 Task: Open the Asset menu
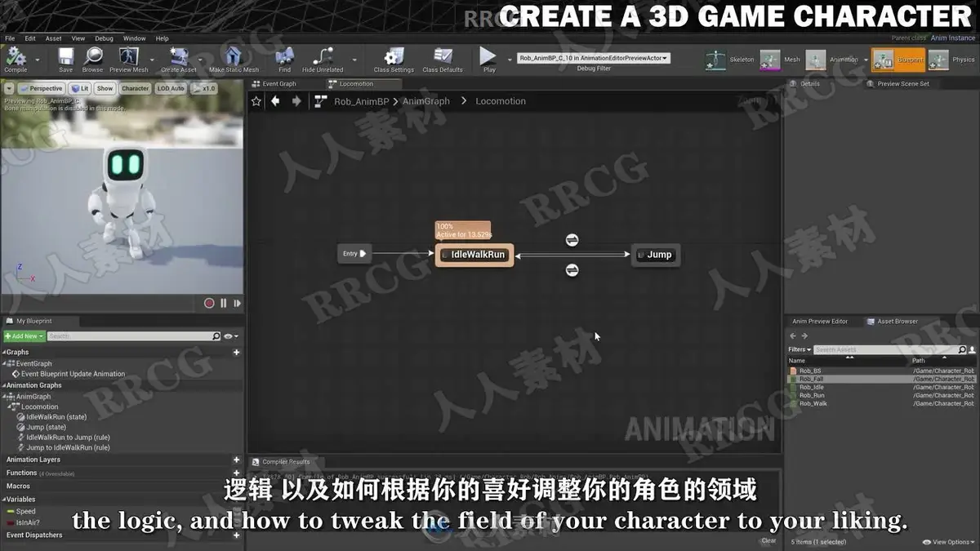[54, 38]
